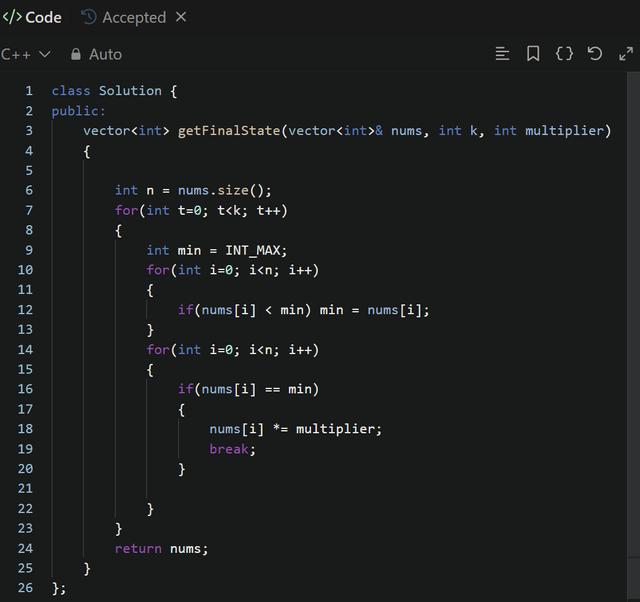
Task: Expand editor with the fullscreen arrows icon
Action: click(x=626, y=54)
